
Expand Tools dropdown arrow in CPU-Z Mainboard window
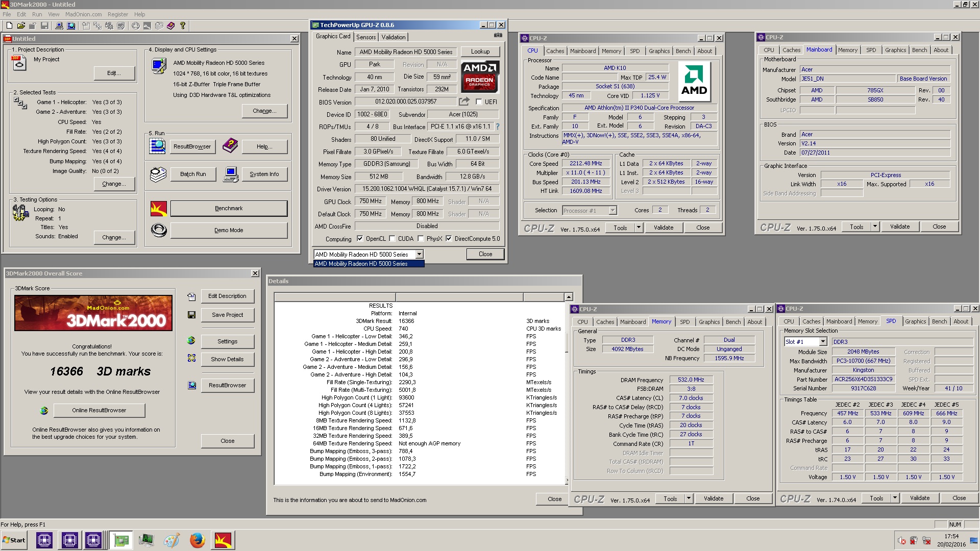[x=874, y=227]
